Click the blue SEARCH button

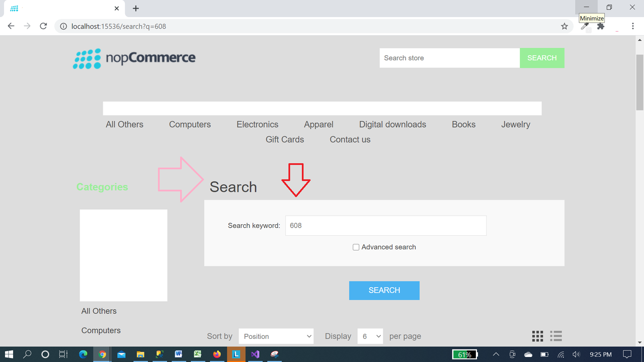[384, 290]
